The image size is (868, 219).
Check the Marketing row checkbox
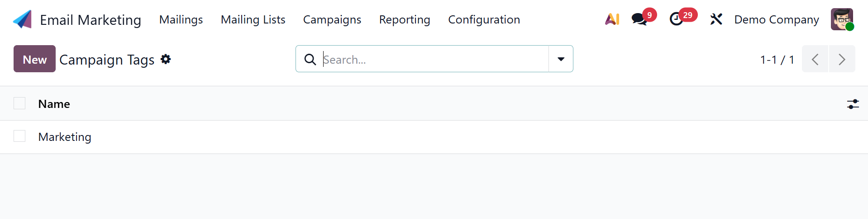[x=19, y=136]
